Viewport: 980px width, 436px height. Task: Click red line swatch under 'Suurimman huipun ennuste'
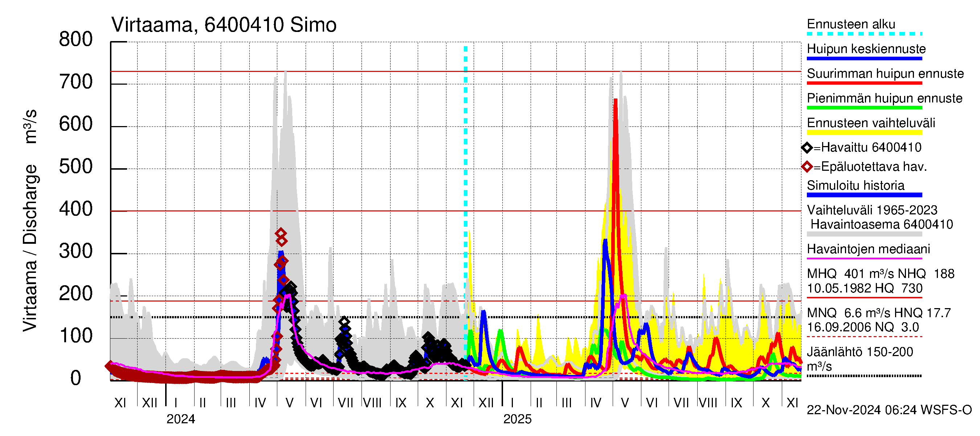point(864,83)
